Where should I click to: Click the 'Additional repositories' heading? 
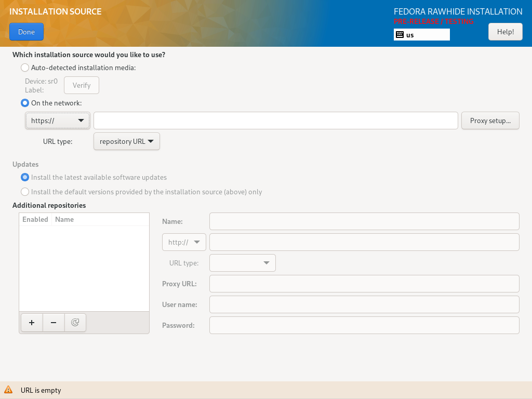click(x=49, y=205)
